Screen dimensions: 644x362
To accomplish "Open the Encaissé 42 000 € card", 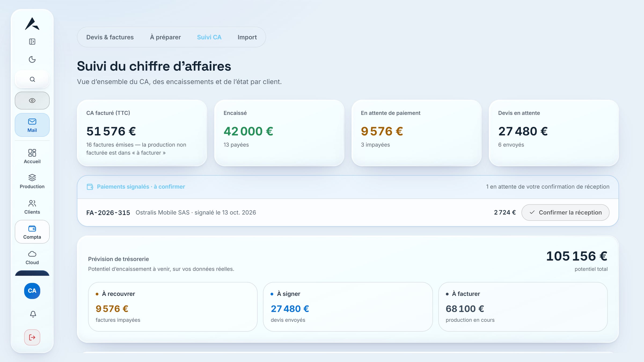I will point(279,133).
